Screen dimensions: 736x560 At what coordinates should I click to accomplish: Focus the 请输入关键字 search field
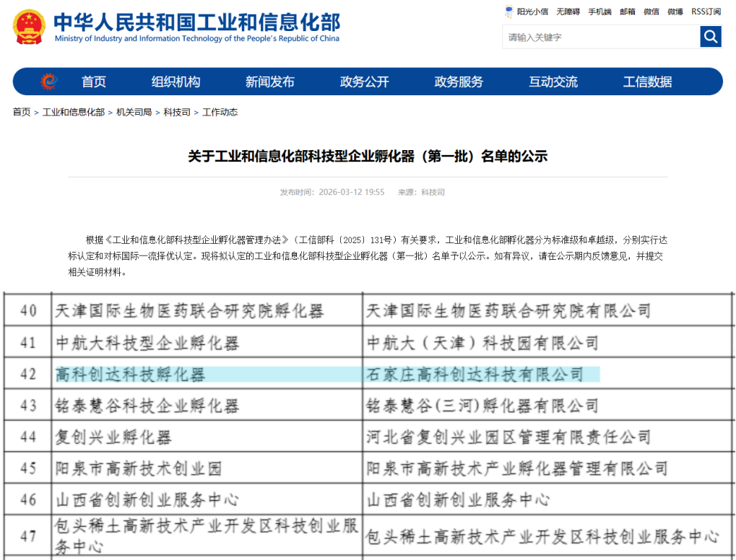coord(601,37)
